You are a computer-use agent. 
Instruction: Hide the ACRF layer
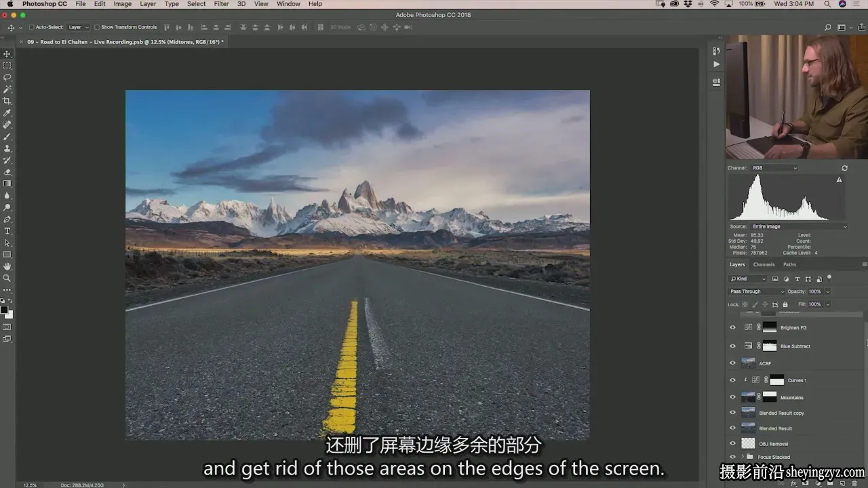coord(732,363)
